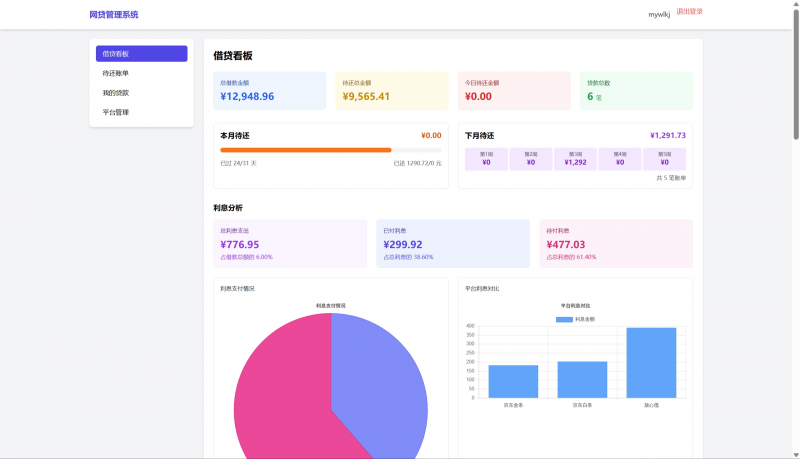This screenshot has height=459, width=800.
Task: Click the orange 本月待还 progress bar
Action: click(306, 150)
